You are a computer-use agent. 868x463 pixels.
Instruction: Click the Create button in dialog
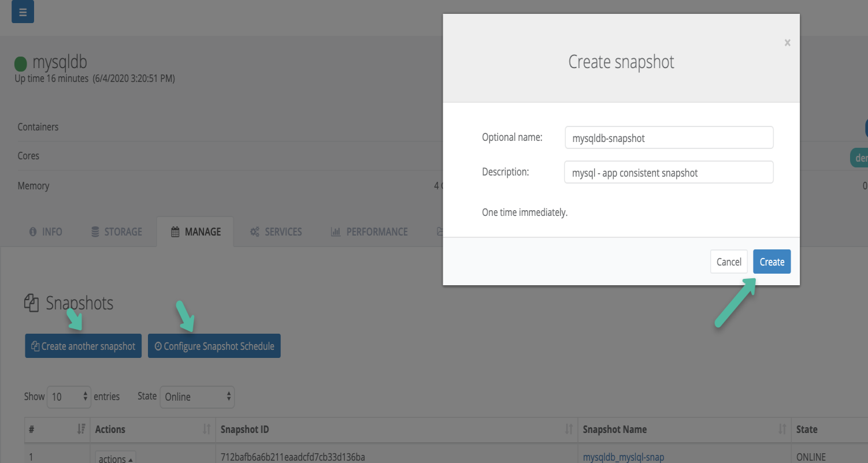771,262
